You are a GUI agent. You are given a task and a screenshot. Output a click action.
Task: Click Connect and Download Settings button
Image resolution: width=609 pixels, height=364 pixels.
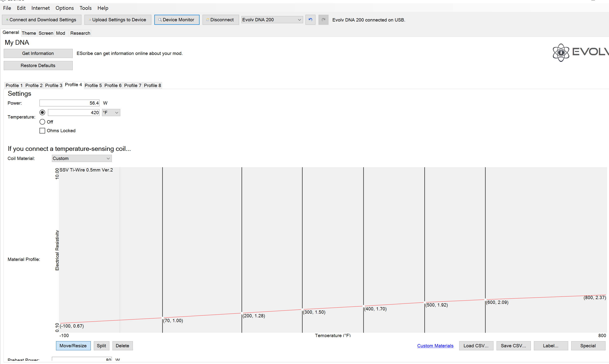click(x=41, y=20)
